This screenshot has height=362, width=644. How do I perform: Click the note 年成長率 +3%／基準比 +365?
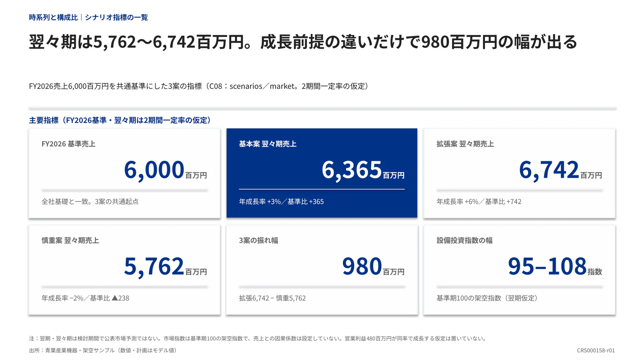click(281, 202)
